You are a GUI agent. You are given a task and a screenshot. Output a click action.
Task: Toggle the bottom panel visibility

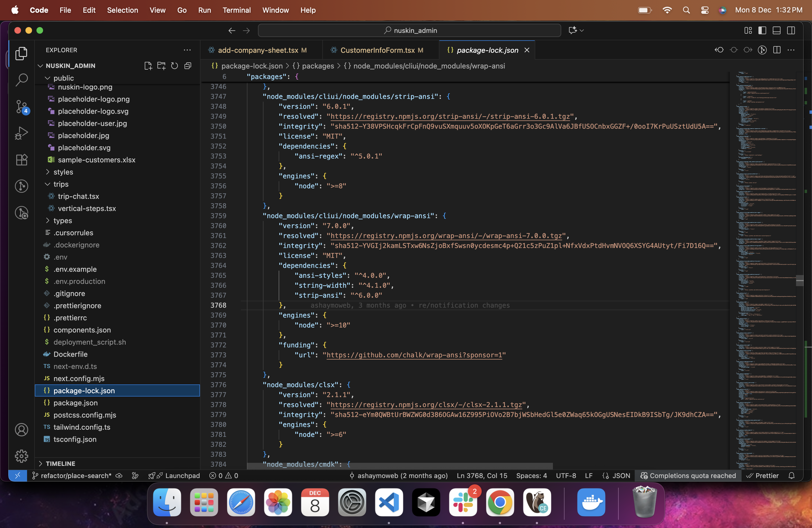click(x=777, y=30)
